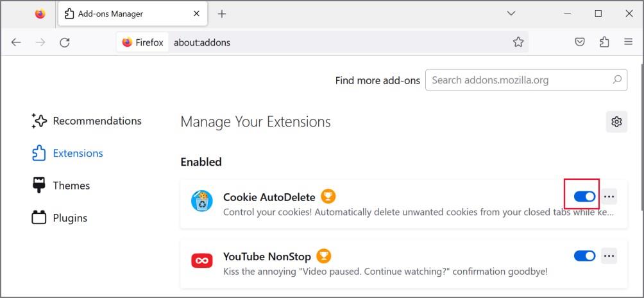Switch to the Themes category

pos(61,186)
